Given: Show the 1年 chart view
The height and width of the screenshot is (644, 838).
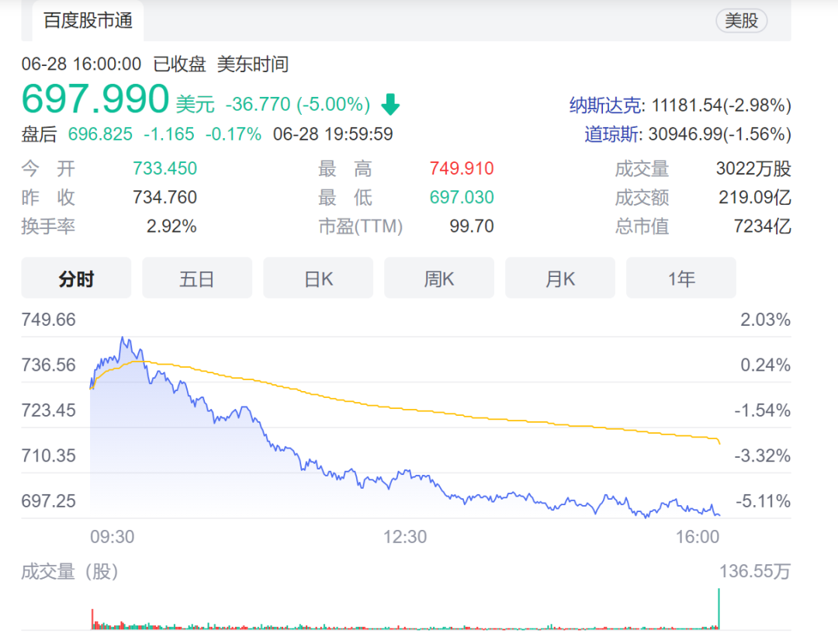Looking at the screenshot, I should pos(681,279).
